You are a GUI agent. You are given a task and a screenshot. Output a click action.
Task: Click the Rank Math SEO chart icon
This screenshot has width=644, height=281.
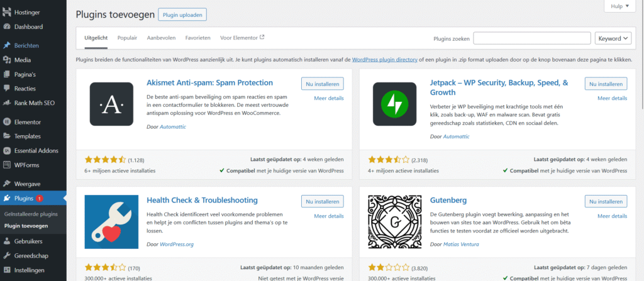(x=7, y=102)
